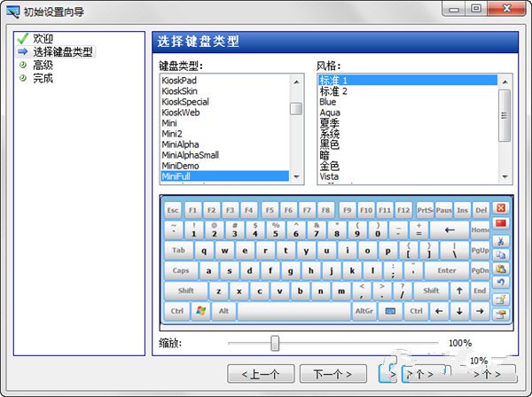Click the up arrow key on preview

pyautogui.click(x=459, y=291)
